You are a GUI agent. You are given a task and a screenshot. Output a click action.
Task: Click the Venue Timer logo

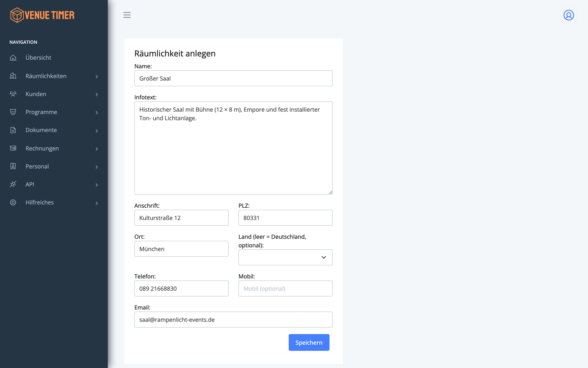tap(42, 15)
